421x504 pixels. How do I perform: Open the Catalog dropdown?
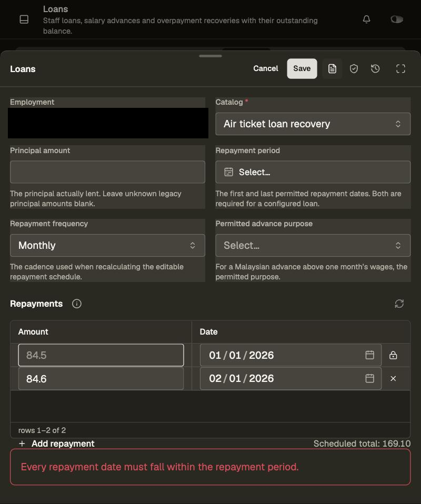tap(313, 124)
